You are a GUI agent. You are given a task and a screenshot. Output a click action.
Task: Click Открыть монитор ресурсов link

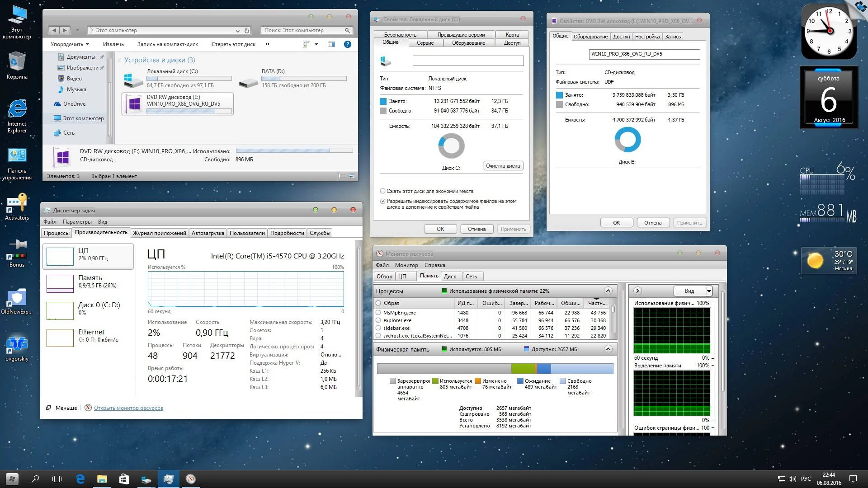(x=128, y=408)
